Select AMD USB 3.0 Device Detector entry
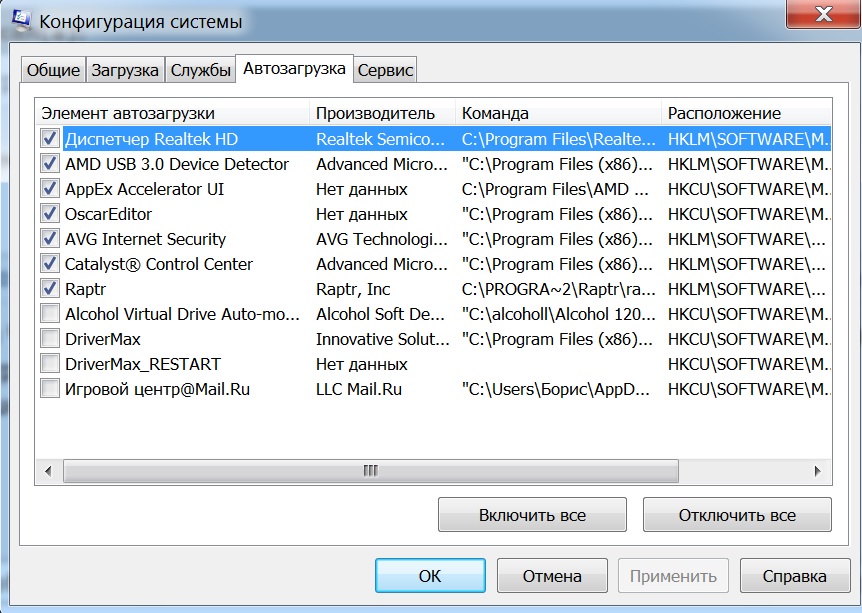The height and width of the screenshot is (613, 862). pos(176,164)
